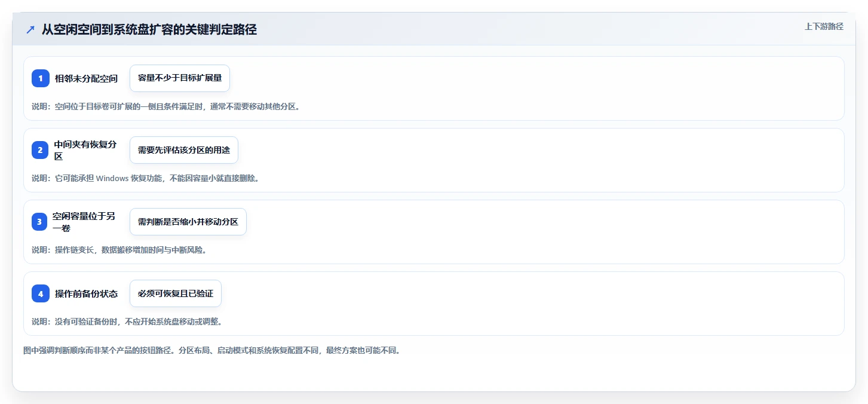
Task: Select the 相邻未分配空间 step label
Action: (x=87, y=78)
